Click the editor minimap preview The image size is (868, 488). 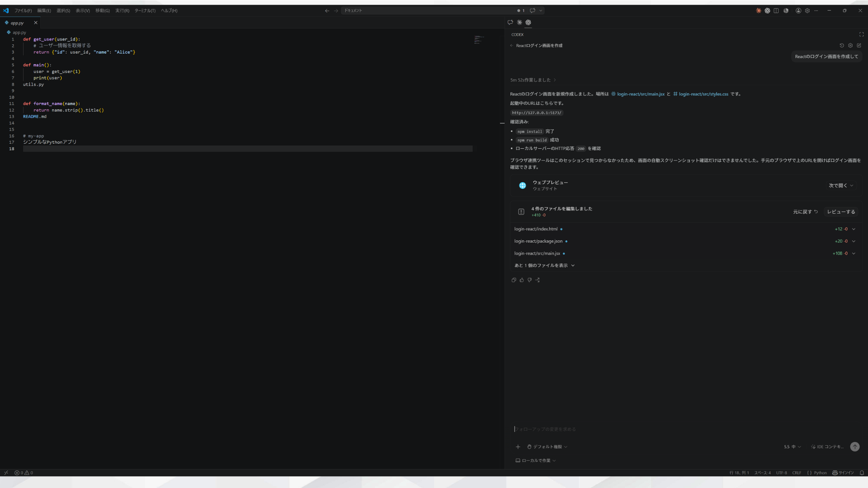pos(479,40)
